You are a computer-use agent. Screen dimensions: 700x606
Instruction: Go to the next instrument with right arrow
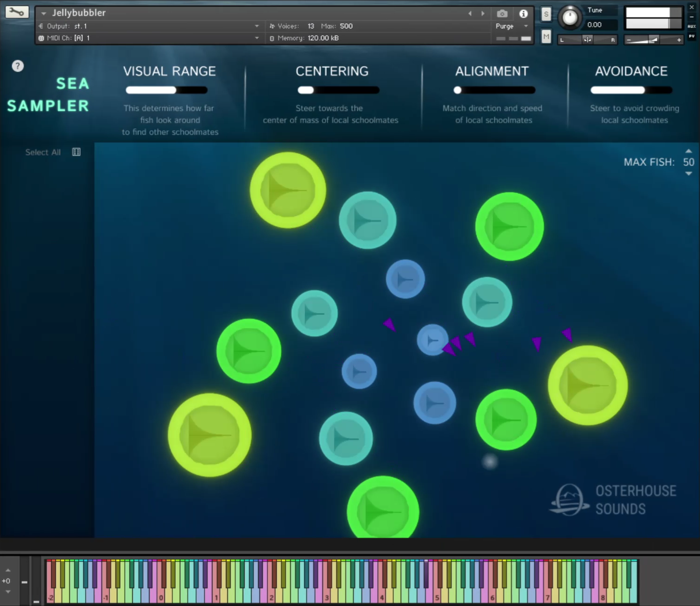[482, 14]
